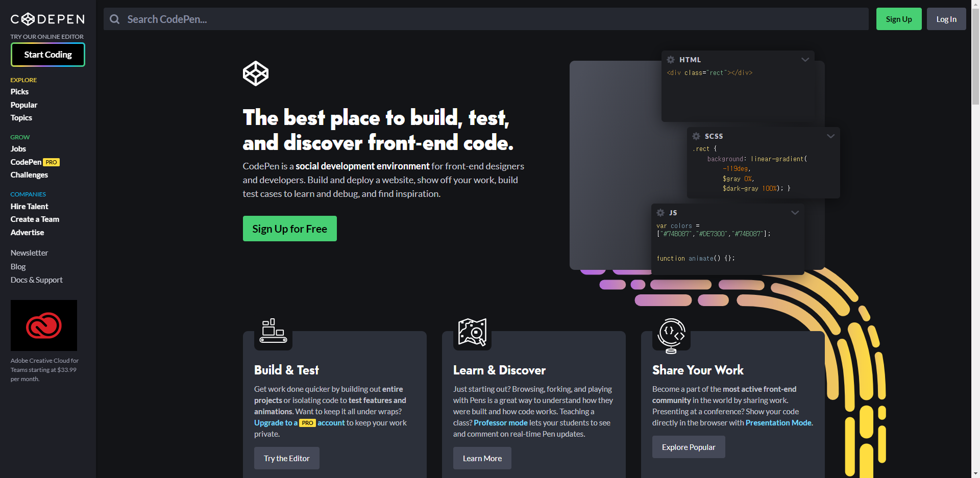Open Popular in sidebar

(24, 105)
